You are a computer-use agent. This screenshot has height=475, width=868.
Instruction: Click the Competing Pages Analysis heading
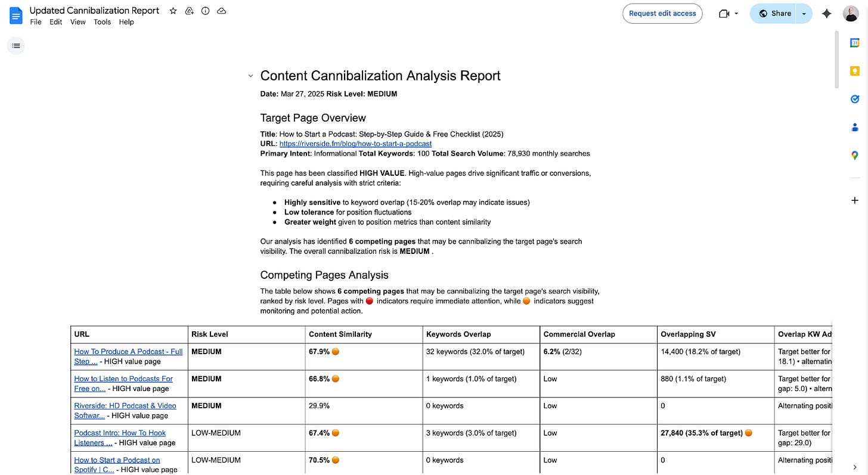pos(324,275)
